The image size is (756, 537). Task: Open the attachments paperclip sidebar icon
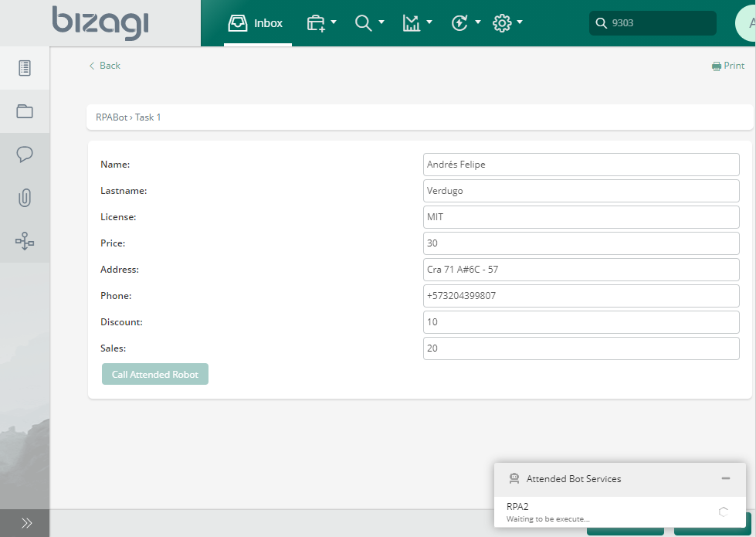tap(25, 198)
